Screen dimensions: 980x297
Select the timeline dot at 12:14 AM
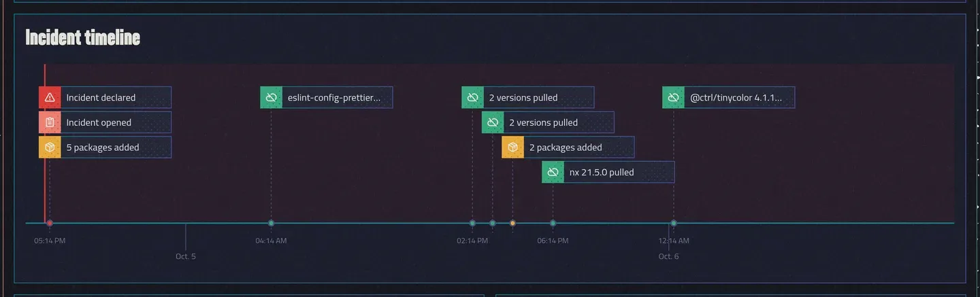(673, 223)
